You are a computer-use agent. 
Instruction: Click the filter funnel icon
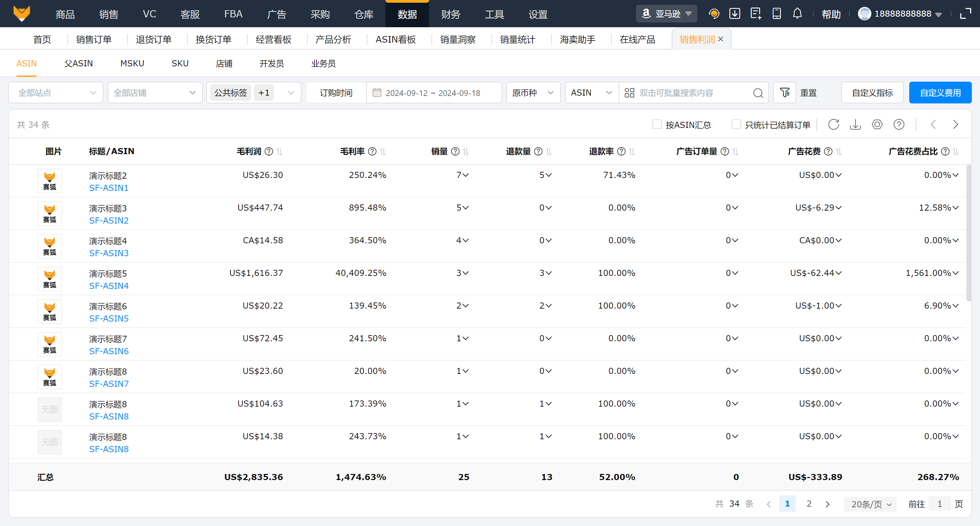point(784,93)
